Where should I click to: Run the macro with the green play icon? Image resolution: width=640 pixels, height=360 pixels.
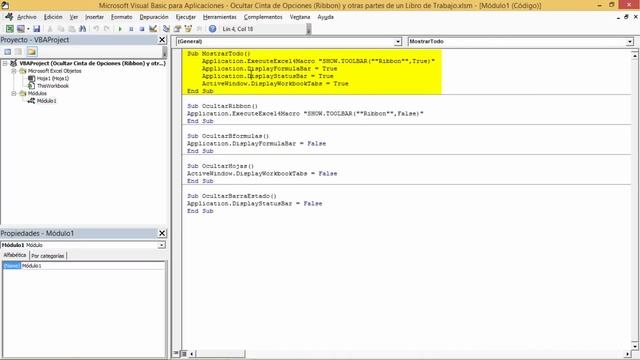(120, 29)
